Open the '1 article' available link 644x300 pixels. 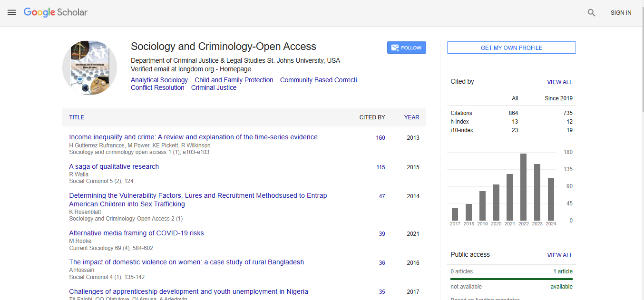[563, 271]
